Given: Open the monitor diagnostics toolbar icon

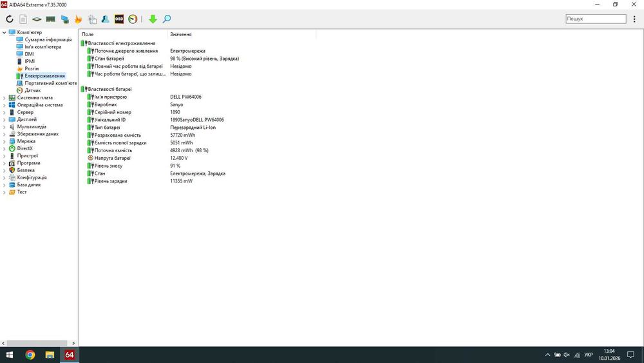Looking at the screenshot, I should click(64, 19).
